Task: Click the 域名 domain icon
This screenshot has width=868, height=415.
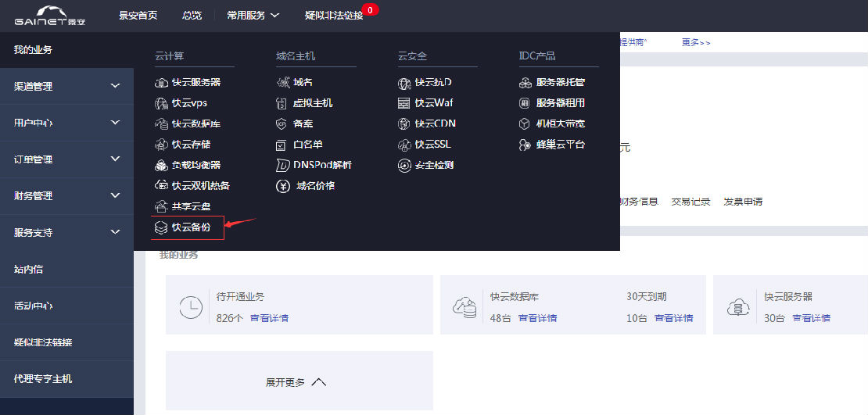Action: click(x=282, y=82)
